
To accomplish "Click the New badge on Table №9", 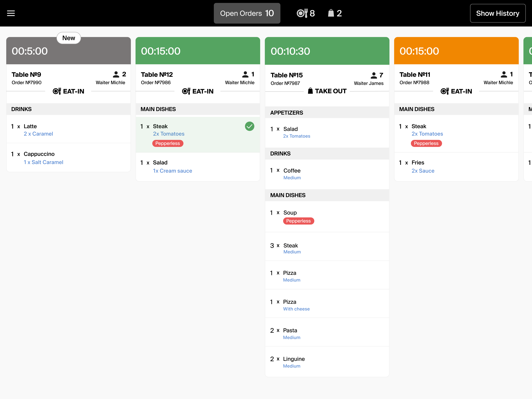I will tap(69, 38).
